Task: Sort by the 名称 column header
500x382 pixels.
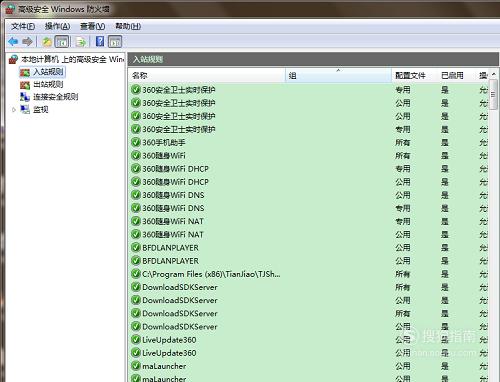Action: point(207,76)
